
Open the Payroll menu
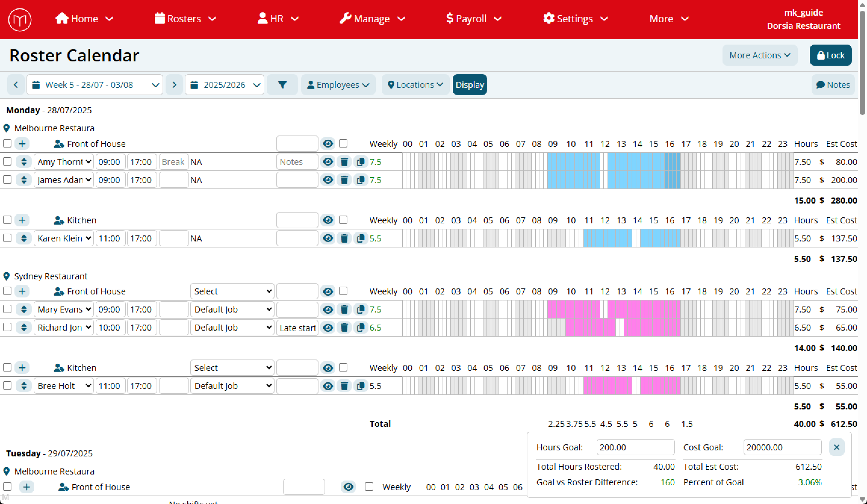473,19
